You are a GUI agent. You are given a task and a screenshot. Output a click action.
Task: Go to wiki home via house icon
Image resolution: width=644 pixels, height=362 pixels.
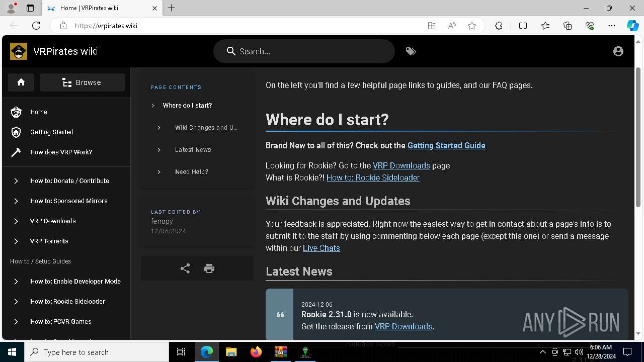pyautogui.click(x=21, y=82)
